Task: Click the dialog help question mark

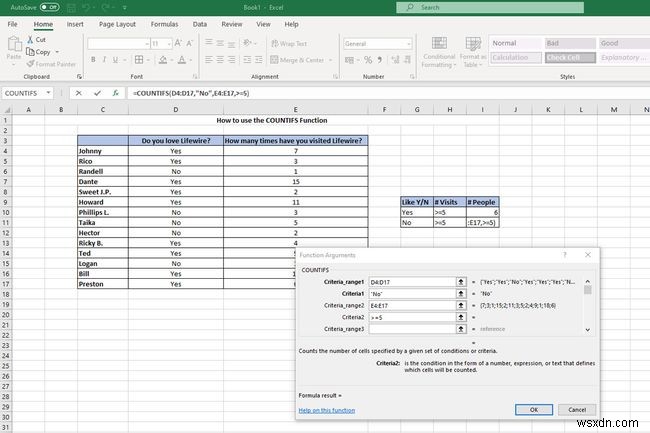Action: pyautogui.click(x=565, y=255)
